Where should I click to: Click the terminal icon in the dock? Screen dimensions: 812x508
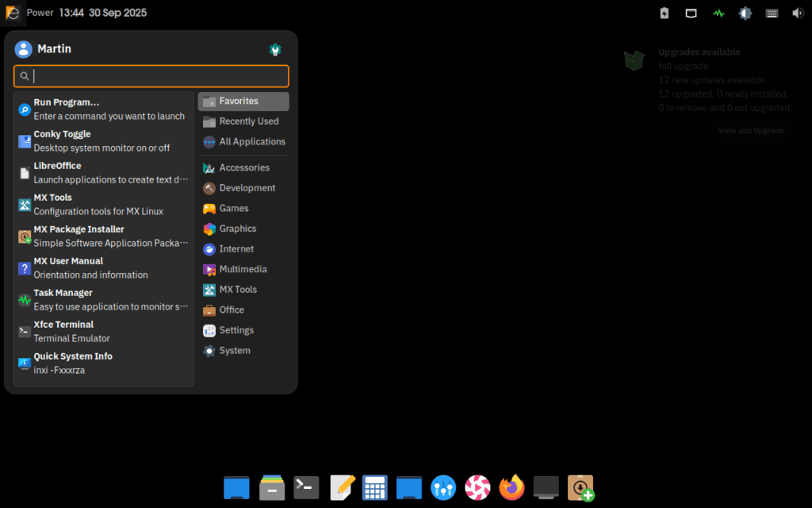(306, 487)
